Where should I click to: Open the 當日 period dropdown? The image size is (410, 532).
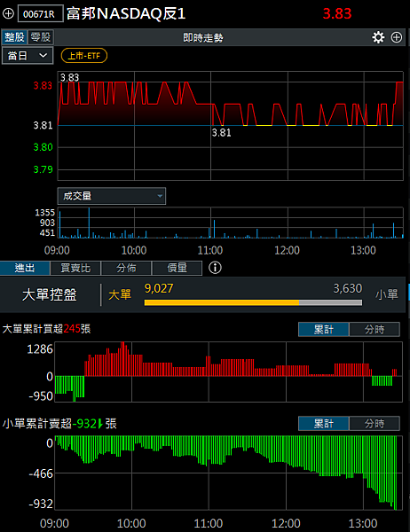click(28, 56)
